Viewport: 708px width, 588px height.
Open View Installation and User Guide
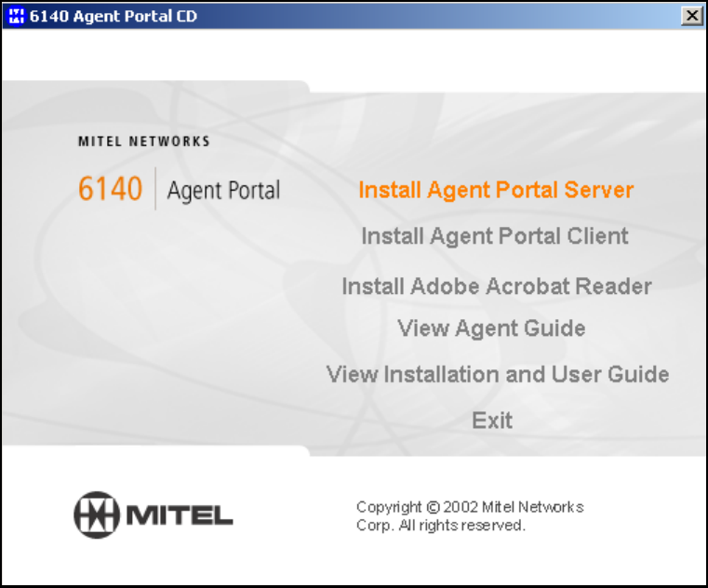click(x=498, y=374)
